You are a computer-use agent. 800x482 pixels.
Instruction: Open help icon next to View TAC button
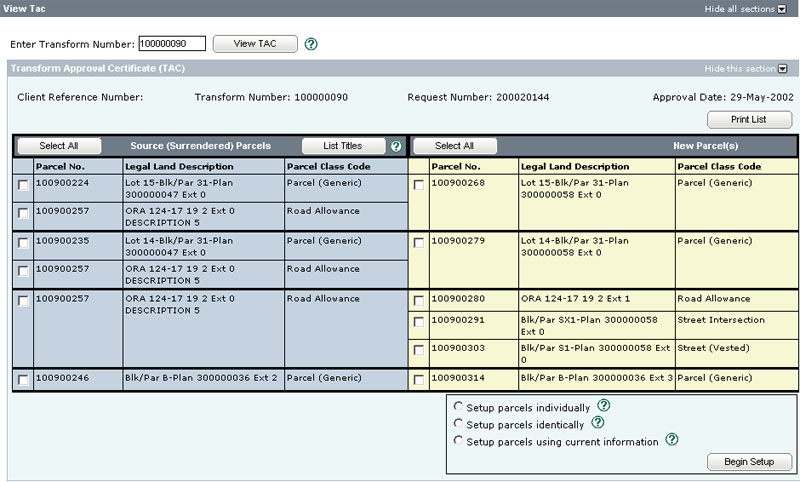pos(311,44)
